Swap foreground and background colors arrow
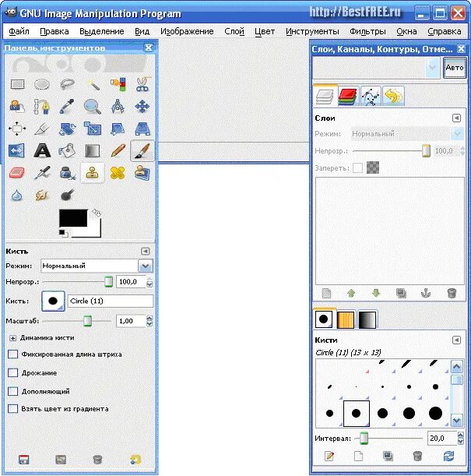This screenshot has width=471, height=476. [97, 213]
